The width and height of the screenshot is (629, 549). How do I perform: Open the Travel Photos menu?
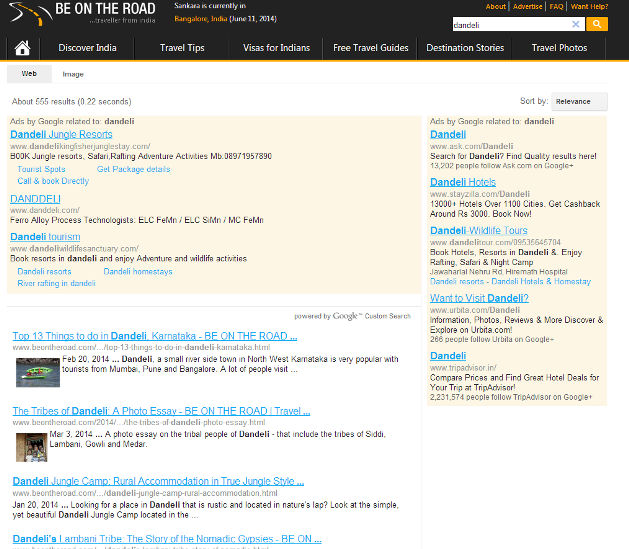coord(559,48)
